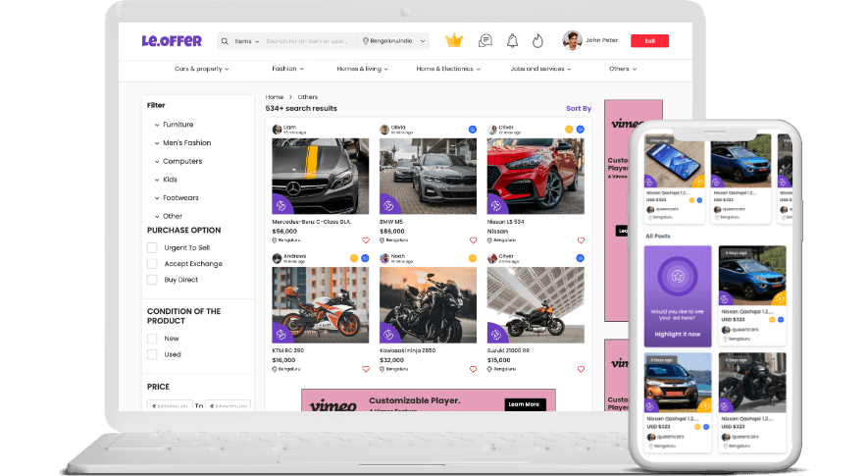Screen dimensions: 868x476
Task: Check New condition box
Action: 152,339
